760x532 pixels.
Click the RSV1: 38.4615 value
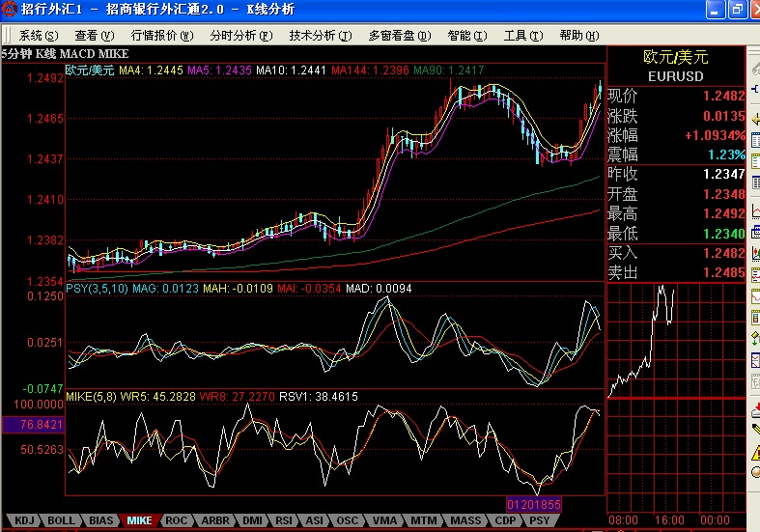pos(319,396)
